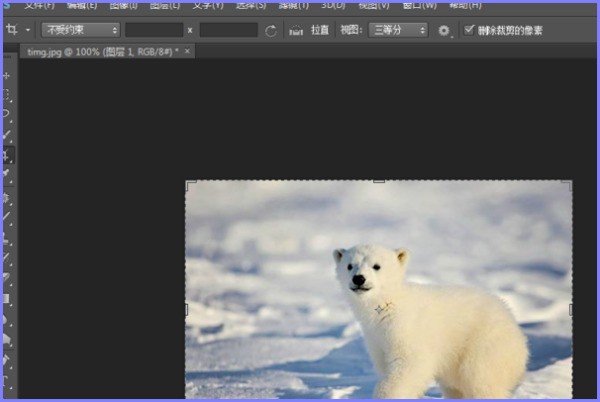600x402 pixels.
Task: Toggle the 删除裁剪的像素 checkbox
Action: point(470,31)
